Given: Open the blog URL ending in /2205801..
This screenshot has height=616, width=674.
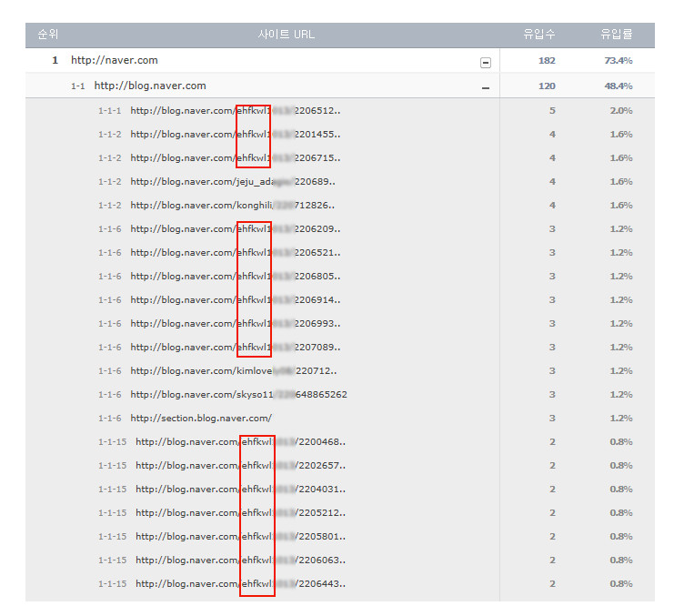Looking at the screenshot, I should tap(240, 536).
